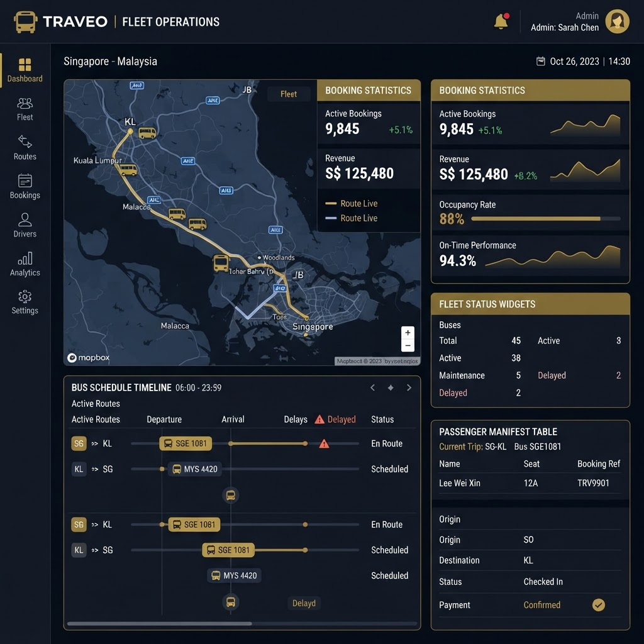Zoom out the map with minus

[408, 345]
